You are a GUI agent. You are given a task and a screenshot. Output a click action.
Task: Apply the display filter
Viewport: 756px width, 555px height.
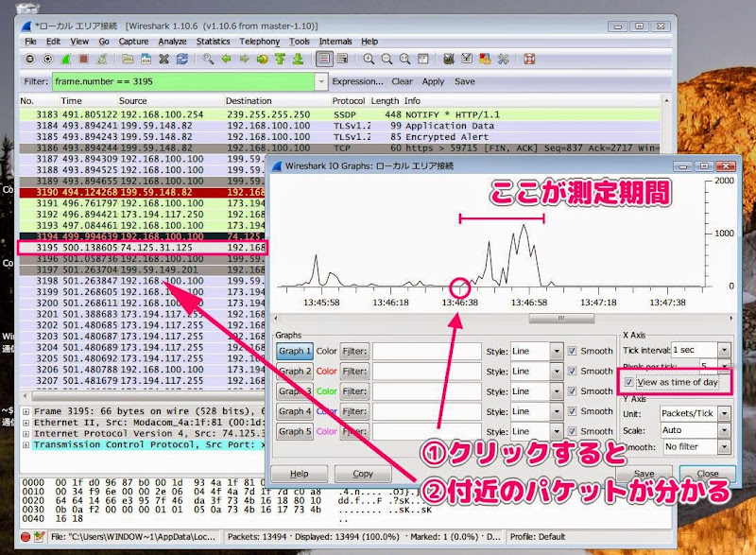click(x=433, y=81)
